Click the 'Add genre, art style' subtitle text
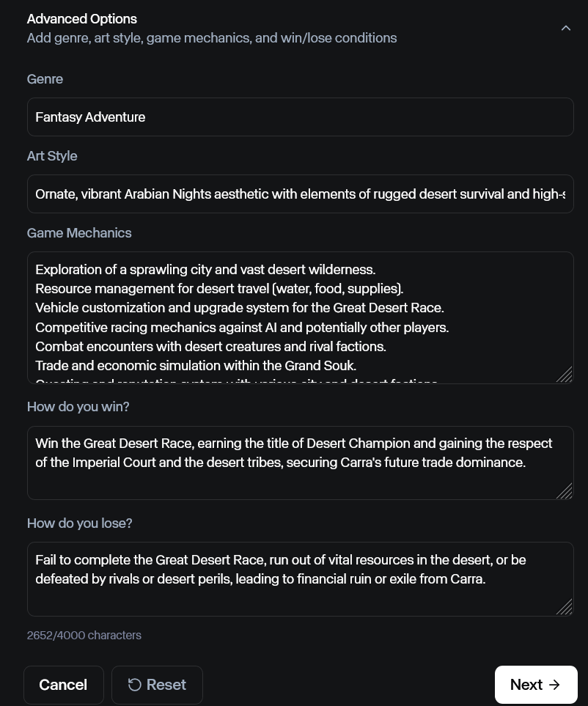 [x=211, y=37]
